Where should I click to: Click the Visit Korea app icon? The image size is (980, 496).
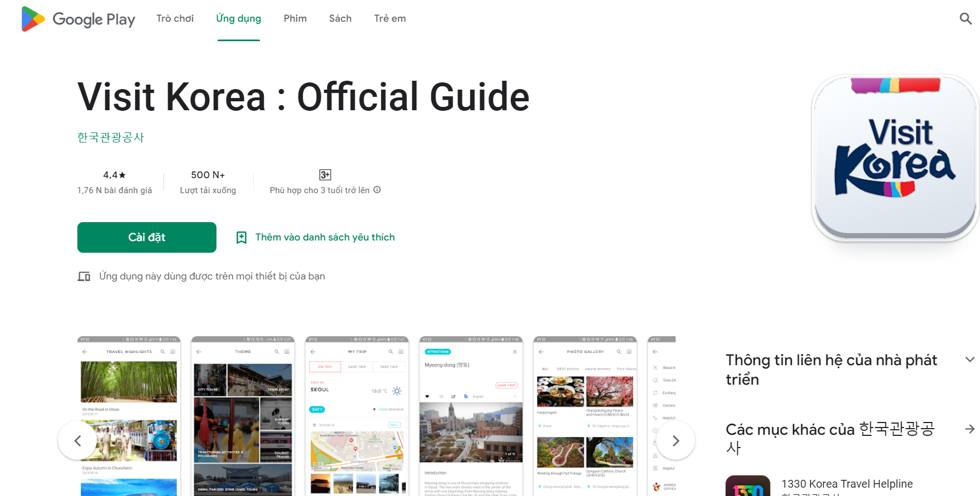[x=895, y=158]
